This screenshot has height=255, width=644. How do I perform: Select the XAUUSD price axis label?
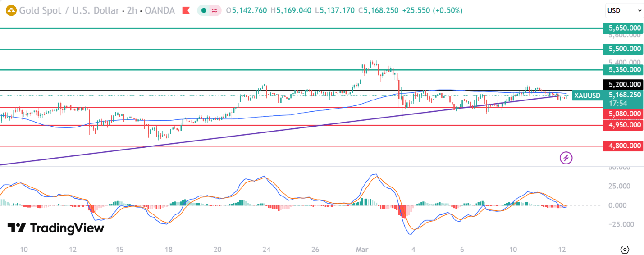[587, 96]
